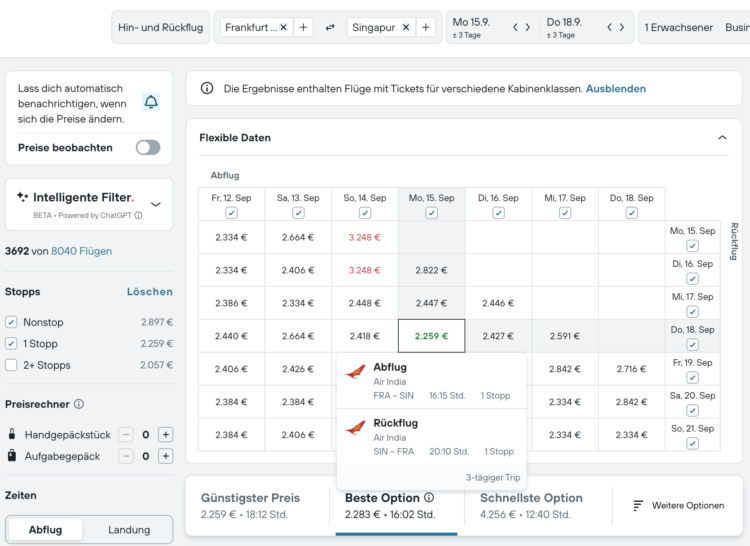Image resolution: width=750 pixels, height=546 pixels.
Task: Enable the 2+ Stopps filter
Action: (x=11, y=365)
